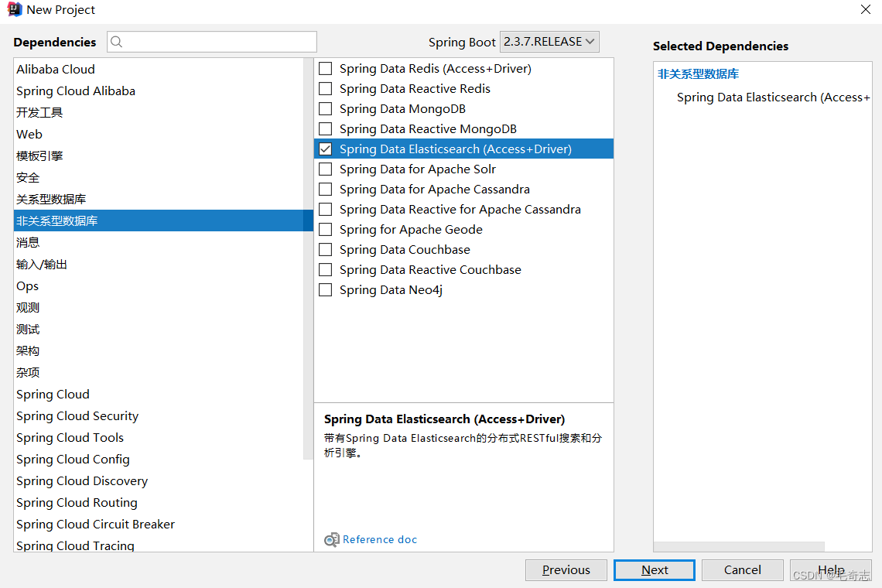This screenshot has width=882, height=588.
Task: Focus the Dependencies search field
Action: coord(212,42)
